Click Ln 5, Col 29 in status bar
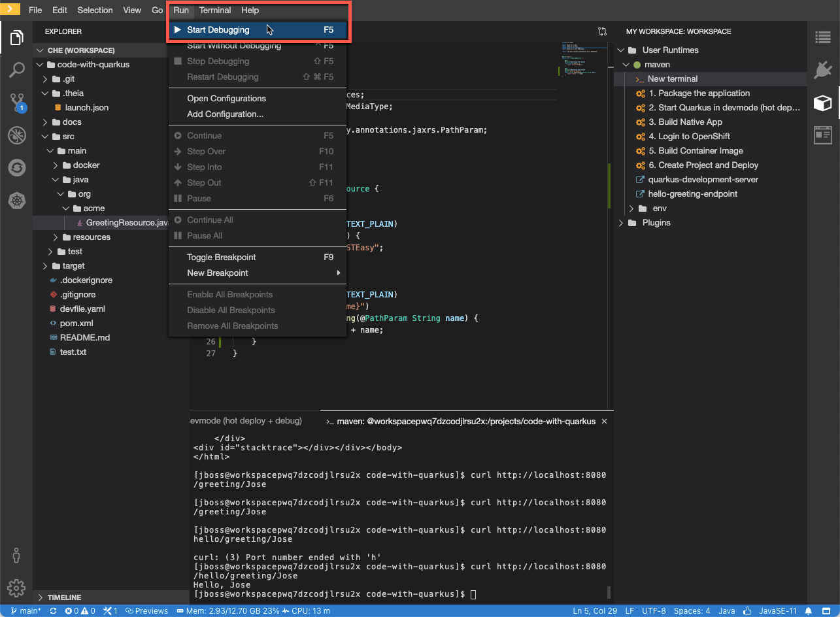840x617 pixels. pos(594,610)
